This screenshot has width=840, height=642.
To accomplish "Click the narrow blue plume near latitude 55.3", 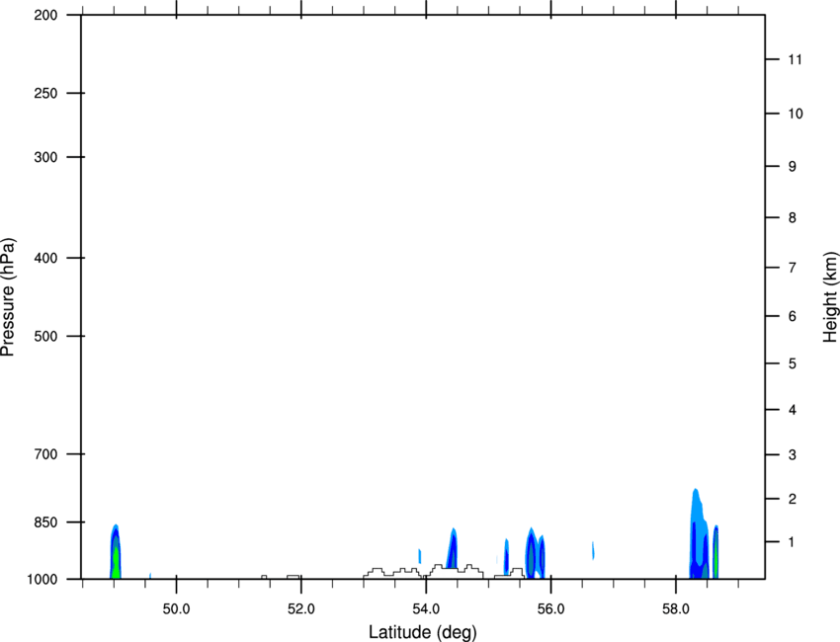I will click(506, 557).
